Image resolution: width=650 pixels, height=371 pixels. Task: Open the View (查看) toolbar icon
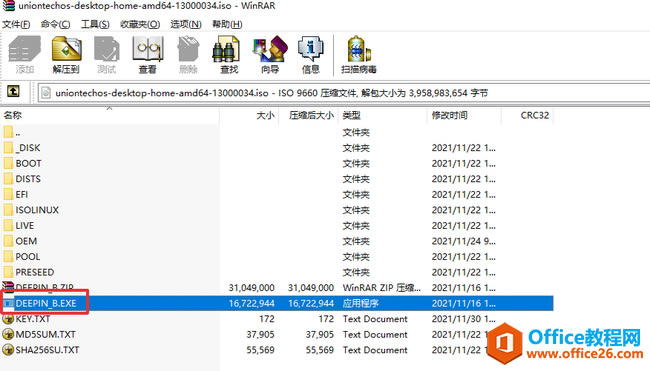point(148,55)
